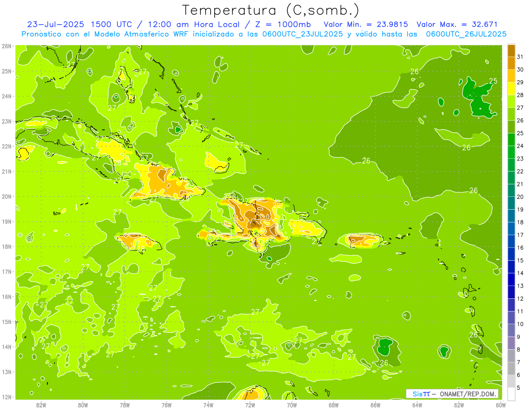Click the '24N' latitude axis label
This screenshot has height=411, width=532.
7,96
